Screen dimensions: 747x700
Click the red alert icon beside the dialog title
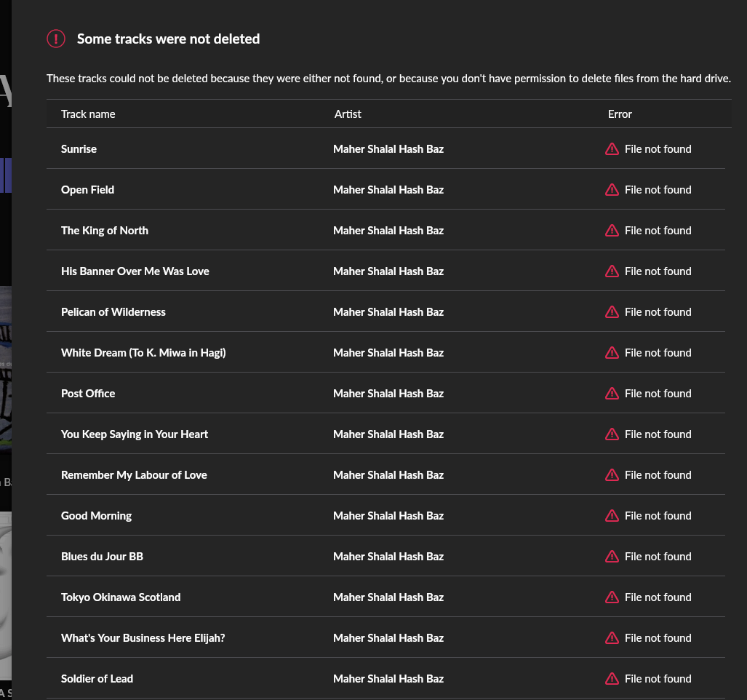coord(56,39)
